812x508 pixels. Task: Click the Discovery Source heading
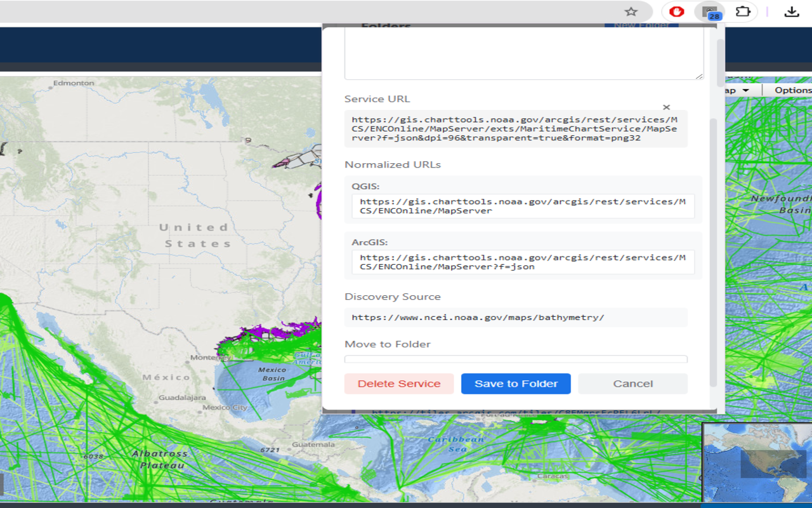393,297
